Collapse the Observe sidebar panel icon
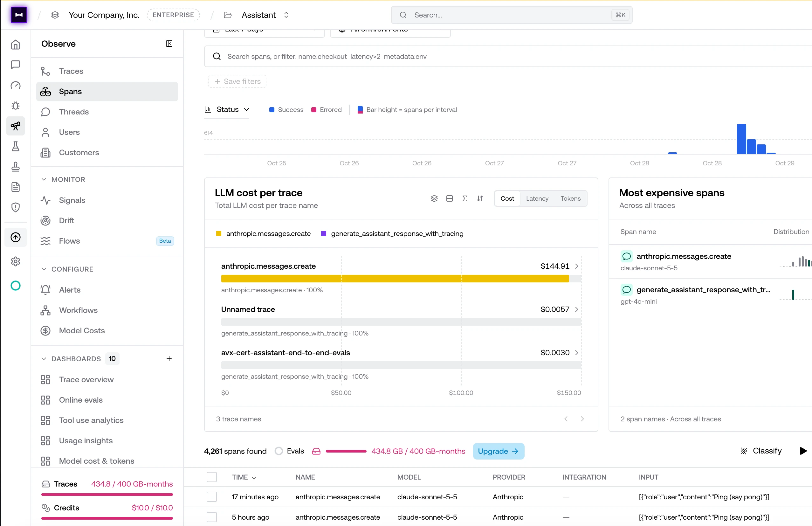The height and width of the screenshot is (526, 812). tap(169, 44)
